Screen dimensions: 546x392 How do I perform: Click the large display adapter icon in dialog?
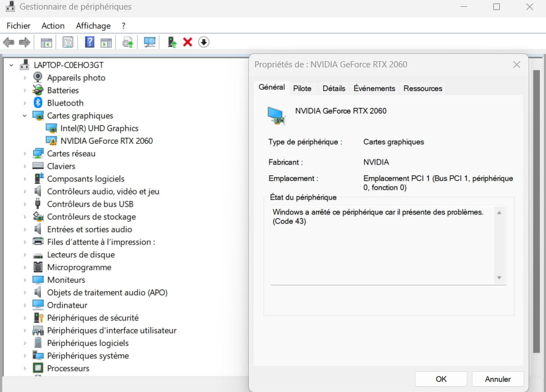[276, 115]
